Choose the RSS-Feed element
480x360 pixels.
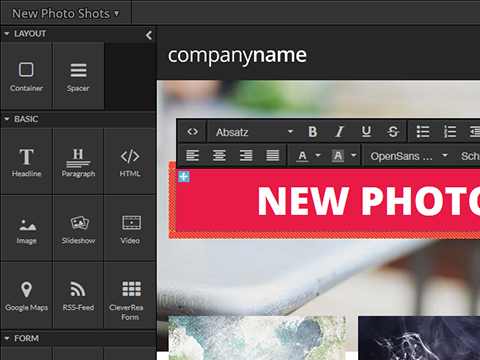(x=78, y=295)
